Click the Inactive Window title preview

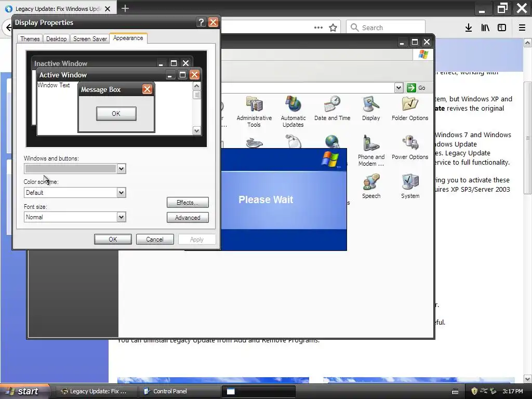pyautogui.click(x=61, y=63)
